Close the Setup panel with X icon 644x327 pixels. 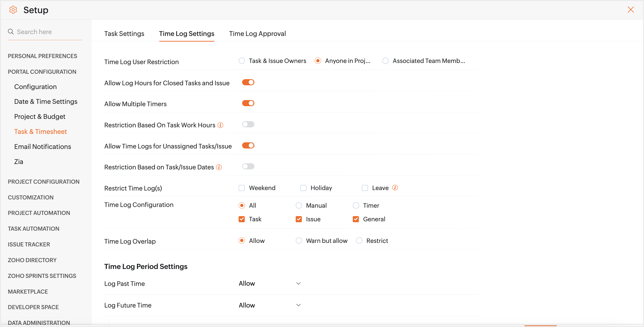631,10
